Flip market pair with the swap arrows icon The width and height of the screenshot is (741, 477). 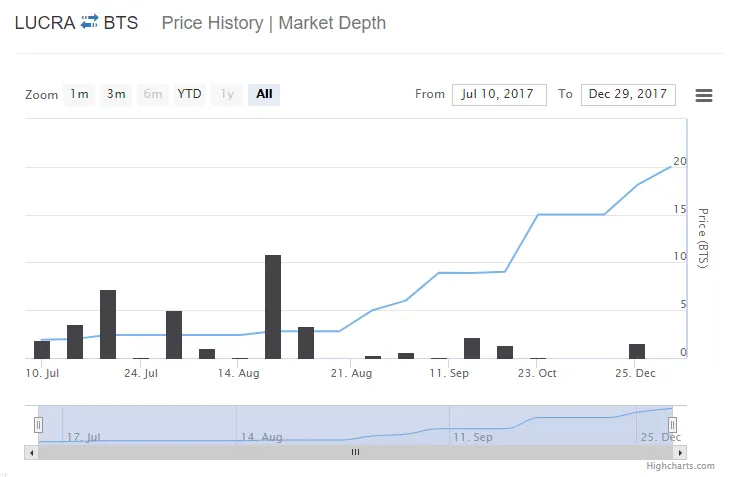click(x=89, y=22)
